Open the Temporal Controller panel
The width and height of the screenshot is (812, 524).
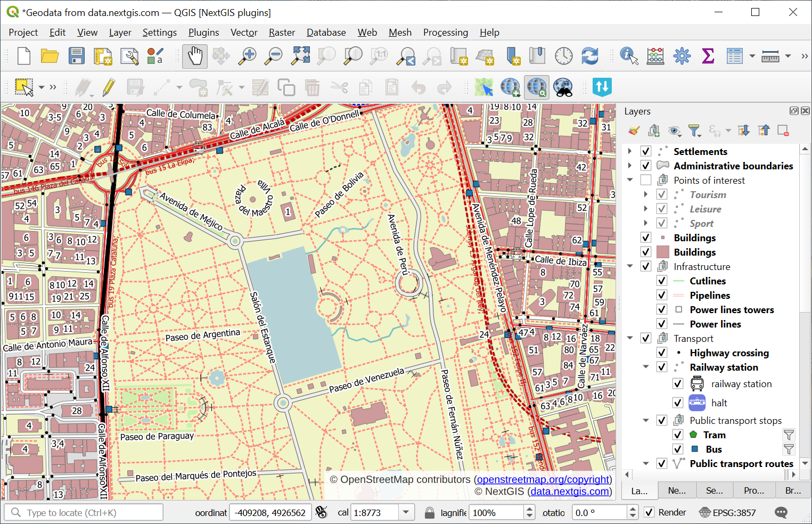[563, 55]
